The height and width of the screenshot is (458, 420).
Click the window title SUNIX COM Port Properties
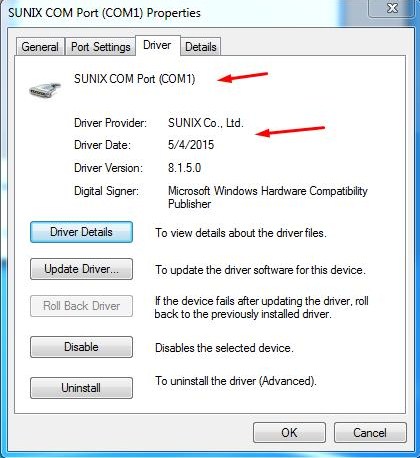104,13
